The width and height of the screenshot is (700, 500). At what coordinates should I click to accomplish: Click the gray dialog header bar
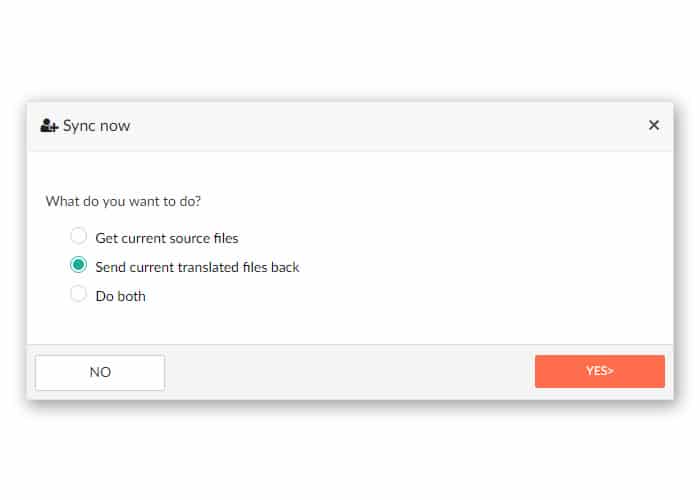pos(350,127)
